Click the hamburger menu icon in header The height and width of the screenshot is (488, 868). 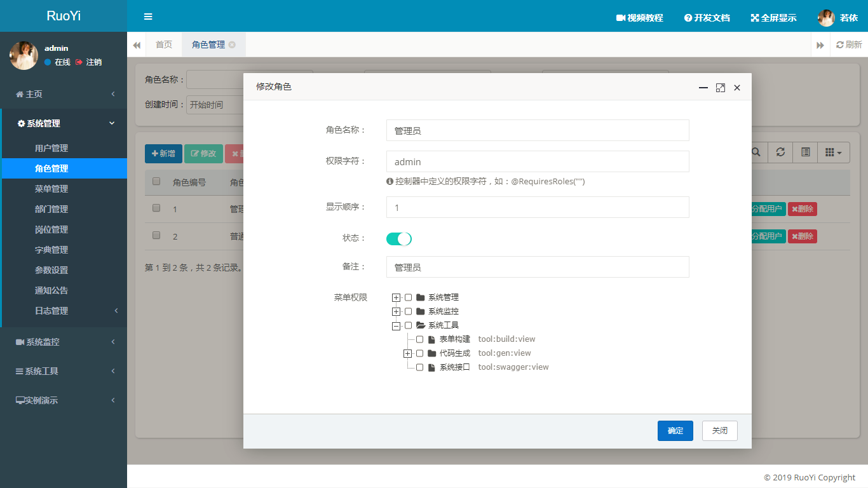pos(148,17)
